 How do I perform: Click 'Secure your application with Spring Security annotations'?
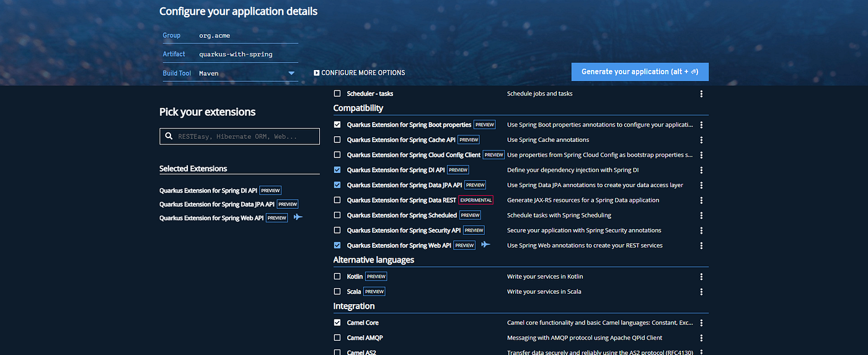coord(584,230)
